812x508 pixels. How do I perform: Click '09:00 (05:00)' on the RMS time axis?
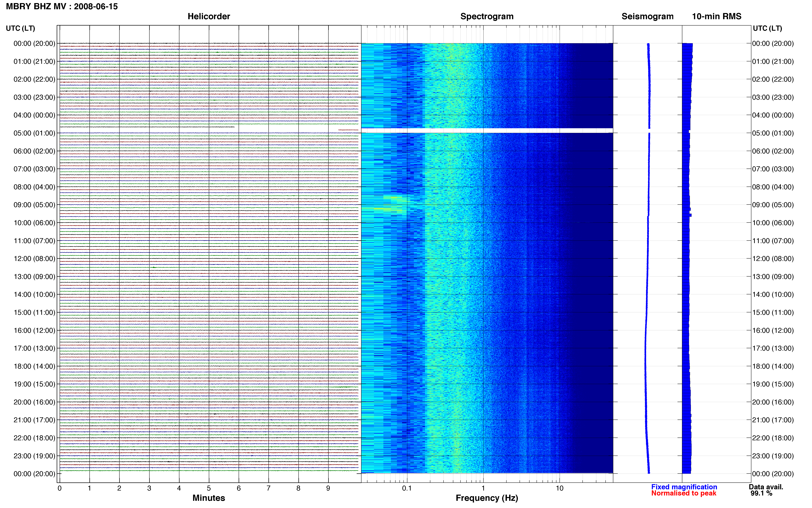point(773,205)
